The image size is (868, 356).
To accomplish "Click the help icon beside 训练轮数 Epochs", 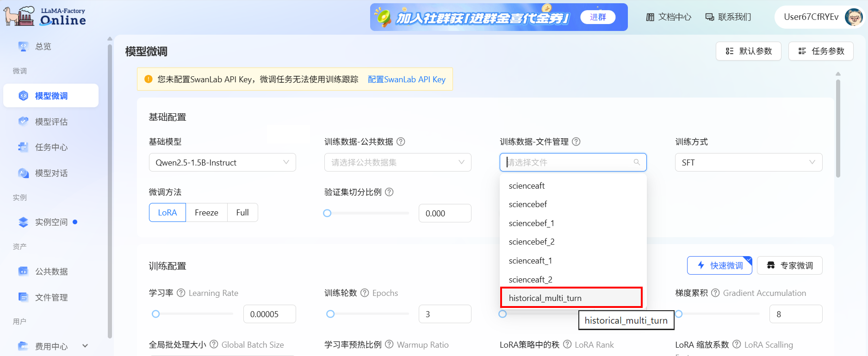I will pos(365,293).
